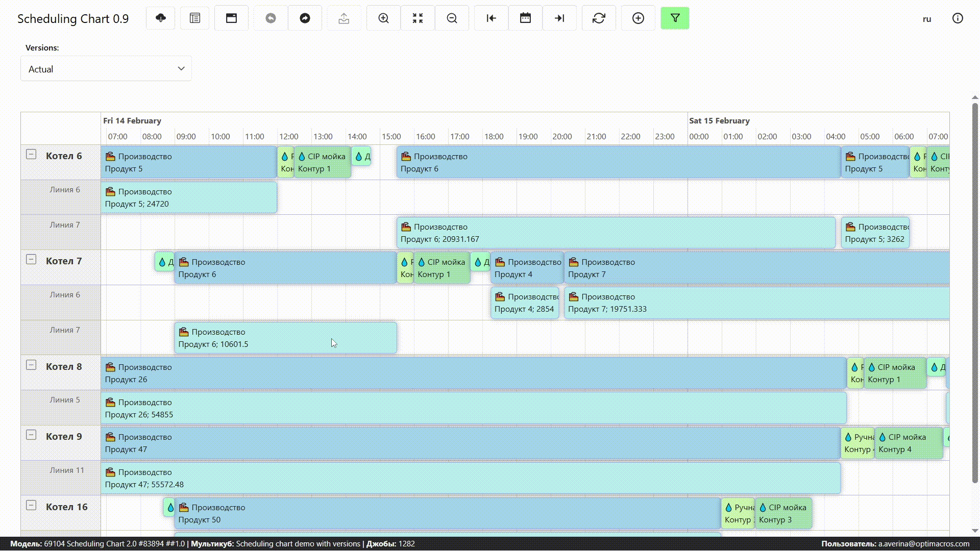The width and height of the screenshot is (980, 551).
Task: Collapse the Котел 6 group
Action: point(31,154)
